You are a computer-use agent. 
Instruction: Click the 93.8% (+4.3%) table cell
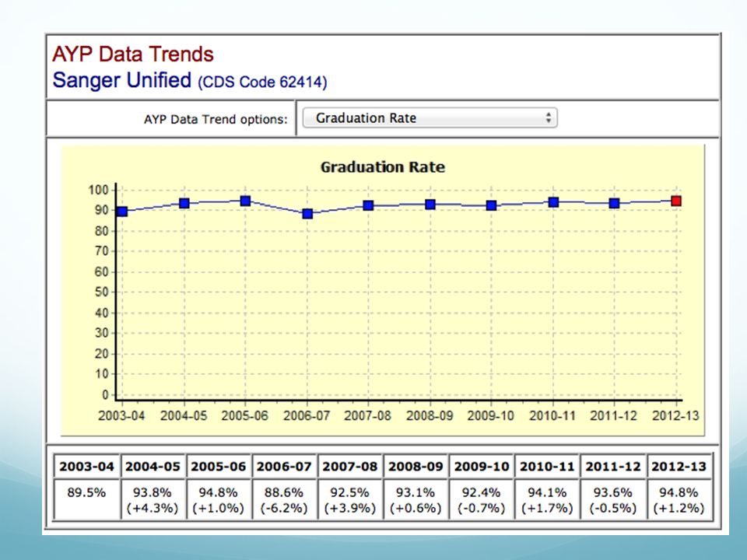[153, 499]
